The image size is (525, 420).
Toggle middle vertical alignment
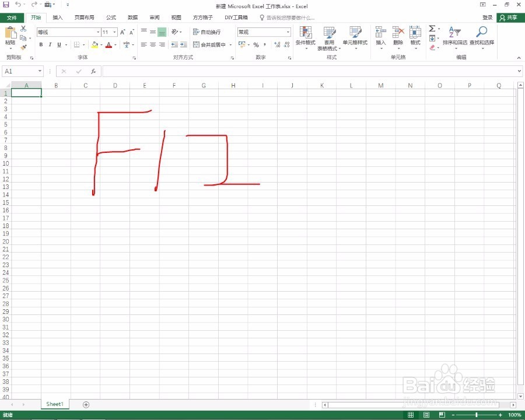click(153, 32)
